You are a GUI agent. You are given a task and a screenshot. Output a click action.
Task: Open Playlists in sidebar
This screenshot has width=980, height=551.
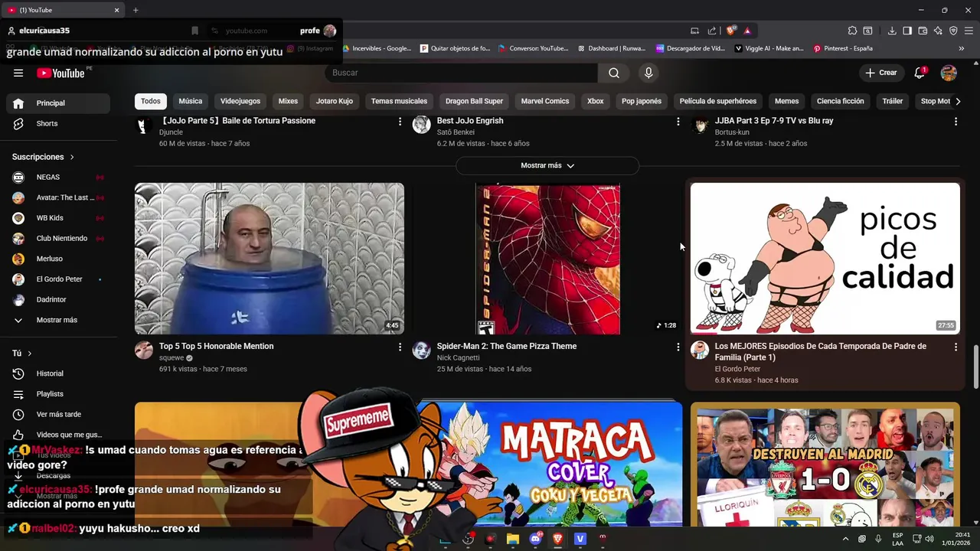click(x=57, y=394)
